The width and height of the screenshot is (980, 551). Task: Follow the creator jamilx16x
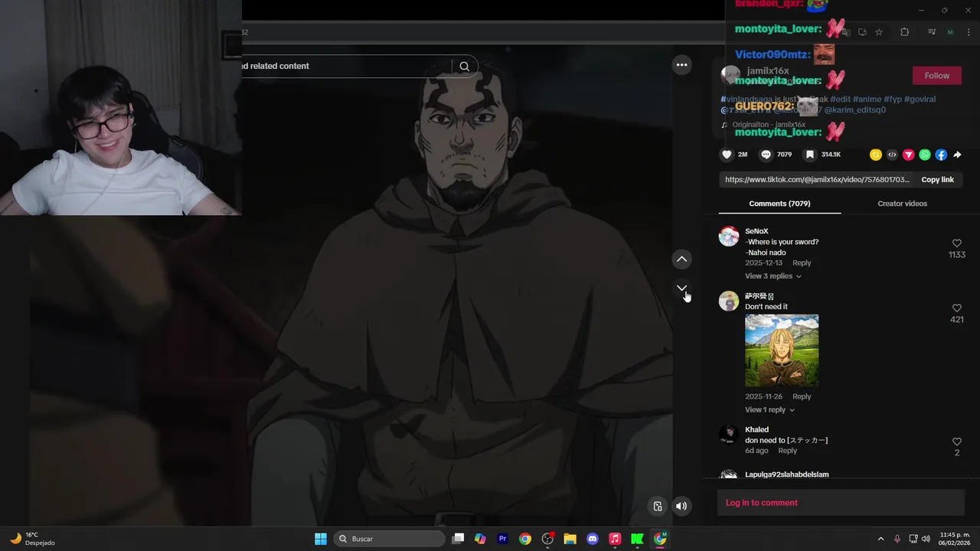[x=936, y=76]
